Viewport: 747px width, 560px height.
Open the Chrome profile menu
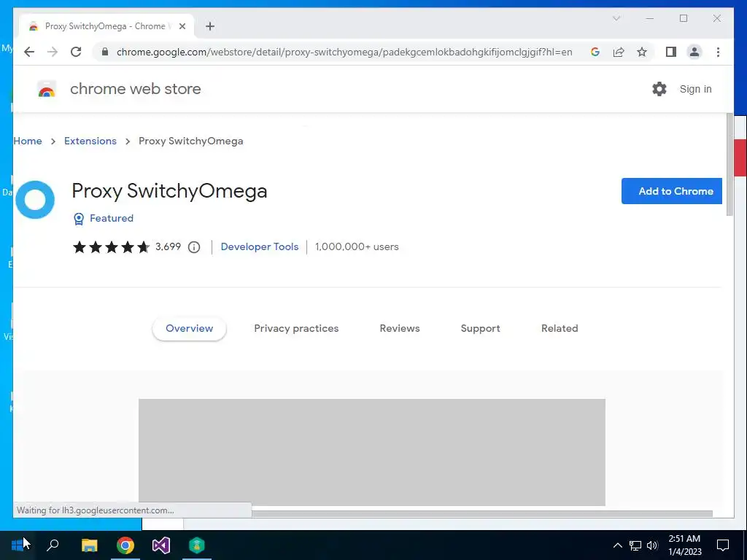coord(694,52)
